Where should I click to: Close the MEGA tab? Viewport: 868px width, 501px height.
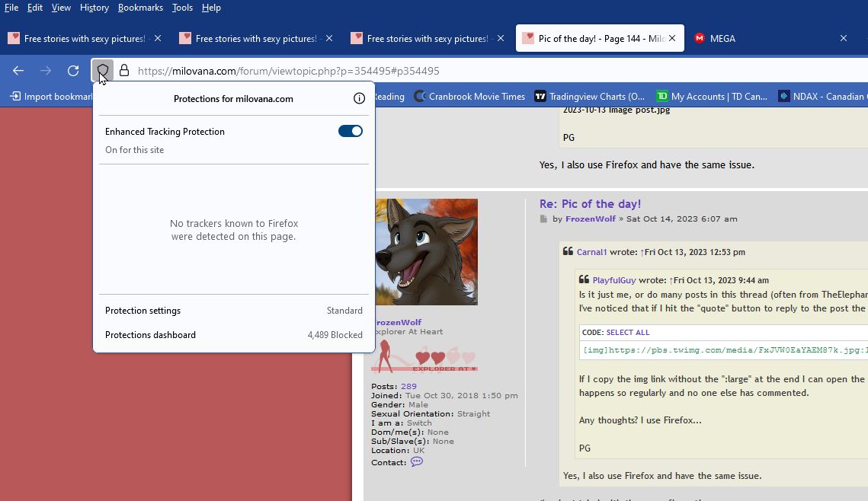pos(844,38)
